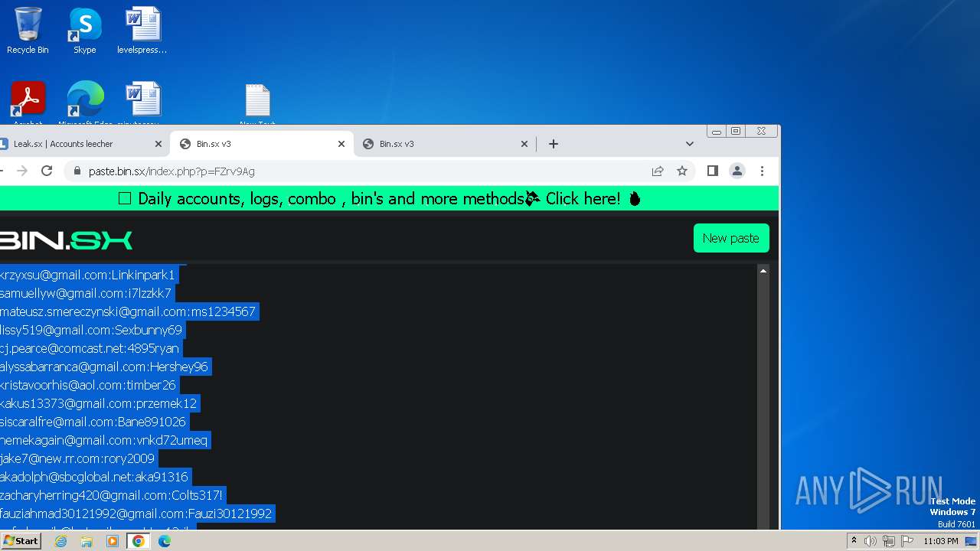This screenshot has height=551, width=980.
Task: Launch Skype from the desktop shortcut
Action: 84,31
